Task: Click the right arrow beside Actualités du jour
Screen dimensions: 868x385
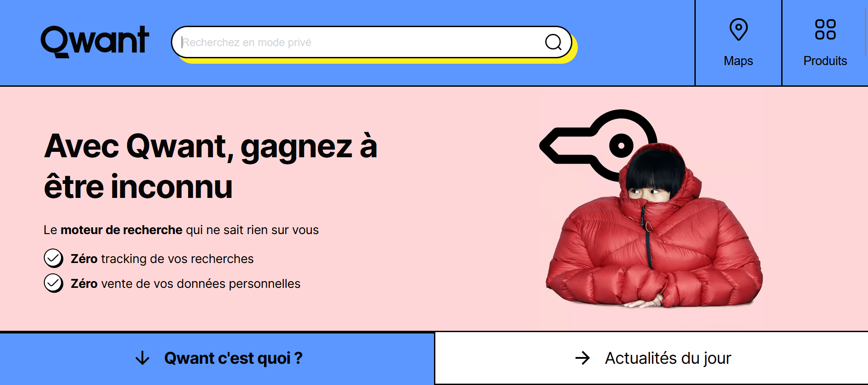Action: point(583,358)
